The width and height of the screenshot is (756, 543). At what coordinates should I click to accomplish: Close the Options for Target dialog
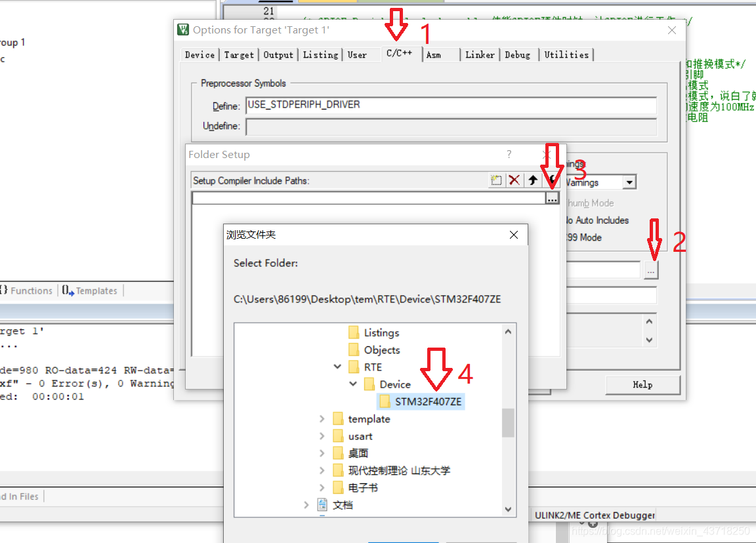tap(671, 30)
